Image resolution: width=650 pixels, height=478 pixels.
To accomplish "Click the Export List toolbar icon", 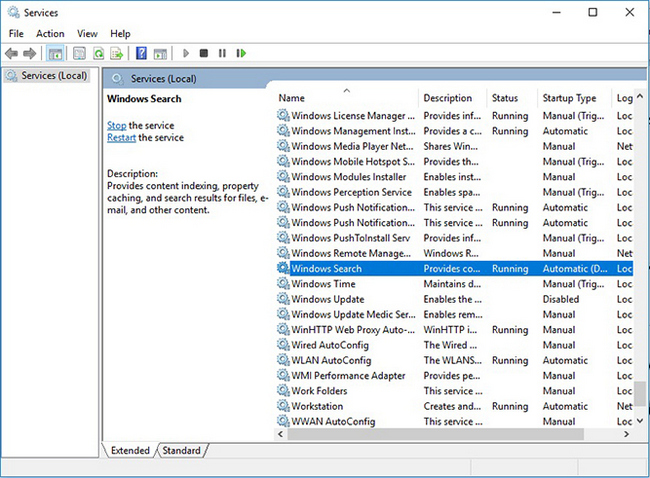I will tap(117, 53).
